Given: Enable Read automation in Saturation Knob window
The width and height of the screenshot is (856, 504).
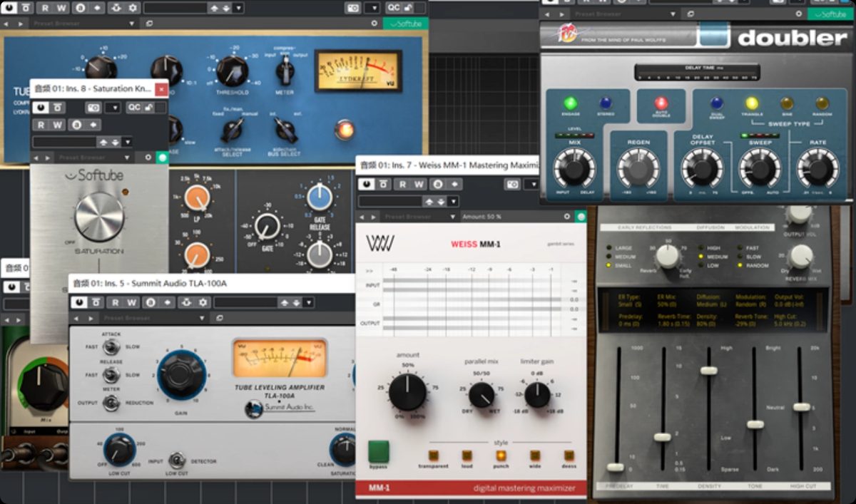Looking at the screenshot, I should pyautogui.click(x=41, y=125).
